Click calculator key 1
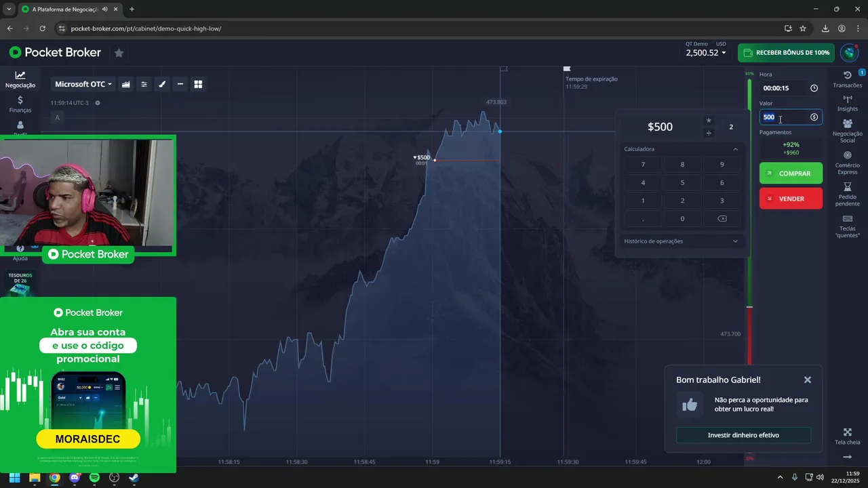 point(643,201)
